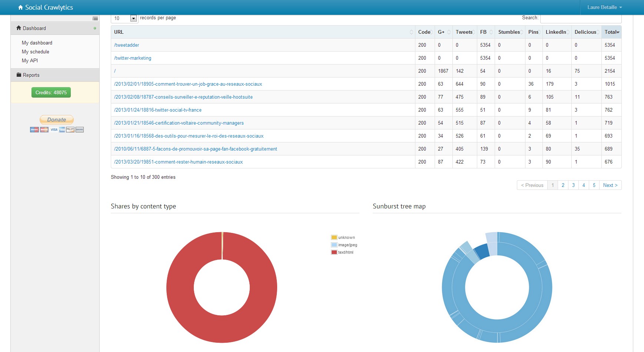This screenshot has width=644, height=352.
Task: Click the Dashboard house icon in sidebar
Action: (19, 28)
